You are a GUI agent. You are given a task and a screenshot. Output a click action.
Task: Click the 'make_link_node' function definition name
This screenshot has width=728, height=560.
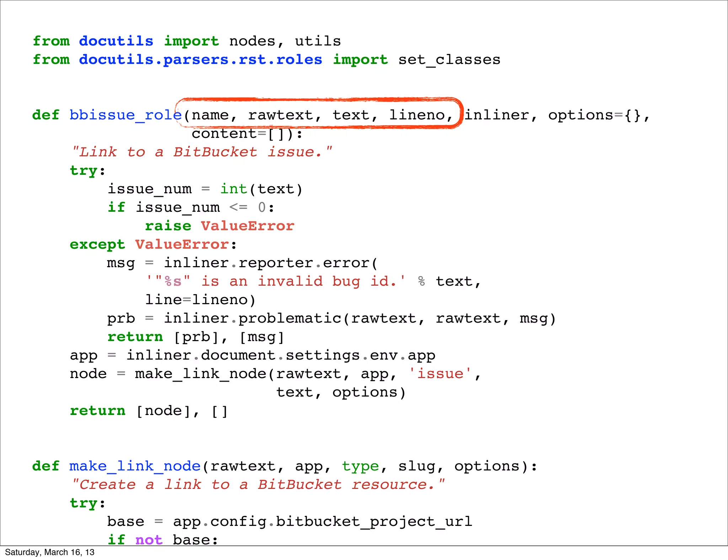[135, 466]
